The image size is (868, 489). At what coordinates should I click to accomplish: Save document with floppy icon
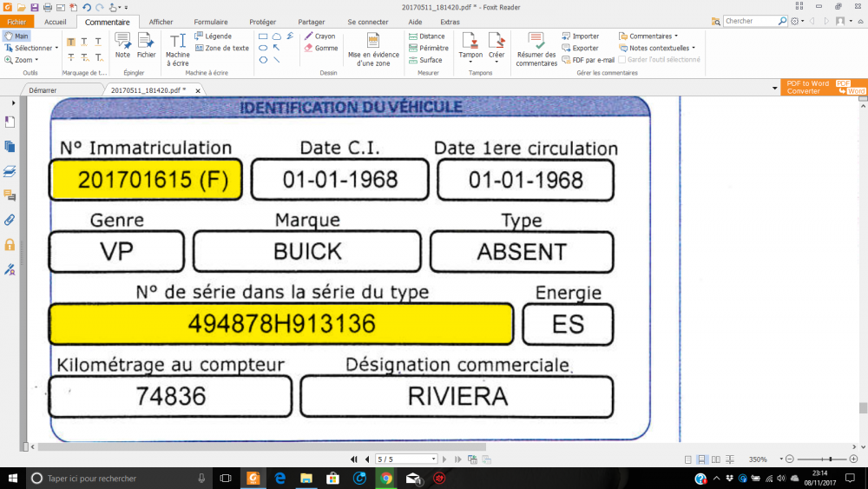[35, 7]
